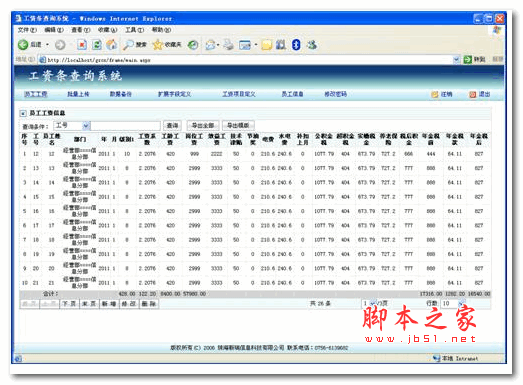This screenshot has width=523, height=385.
Task: Open the Edit icon dropdown arrow
Action: (256, 45)
